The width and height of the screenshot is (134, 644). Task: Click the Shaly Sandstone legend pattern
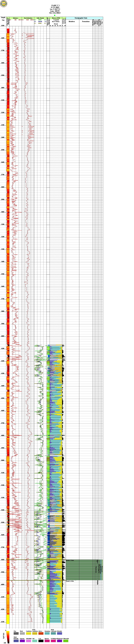click(35, 633)
